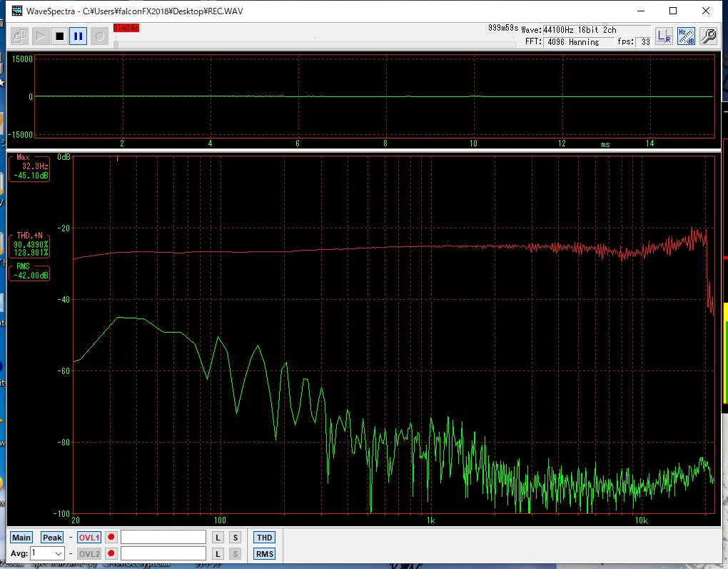Click the OVL2 overlay name field
The height and width of the screenshot is (569, 728).
point(163,553)
